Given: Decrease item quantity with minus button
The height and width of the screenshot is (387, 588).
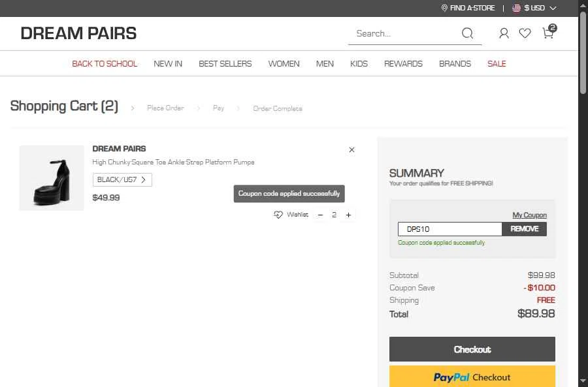Looking at the screenshot, I should pos(320,215).
